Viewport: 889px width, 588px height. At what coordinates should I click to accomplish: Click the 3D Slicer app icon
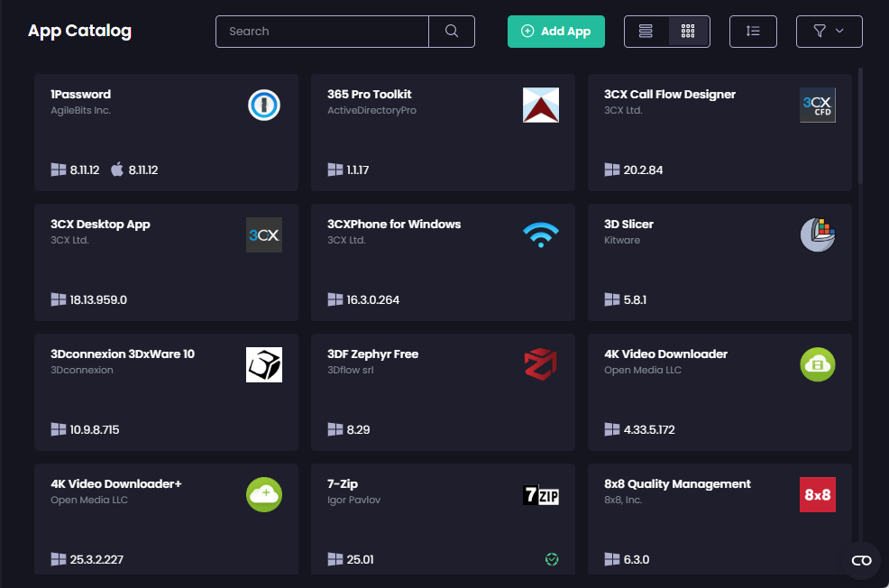pyautogui.click(x=817, y=234)
